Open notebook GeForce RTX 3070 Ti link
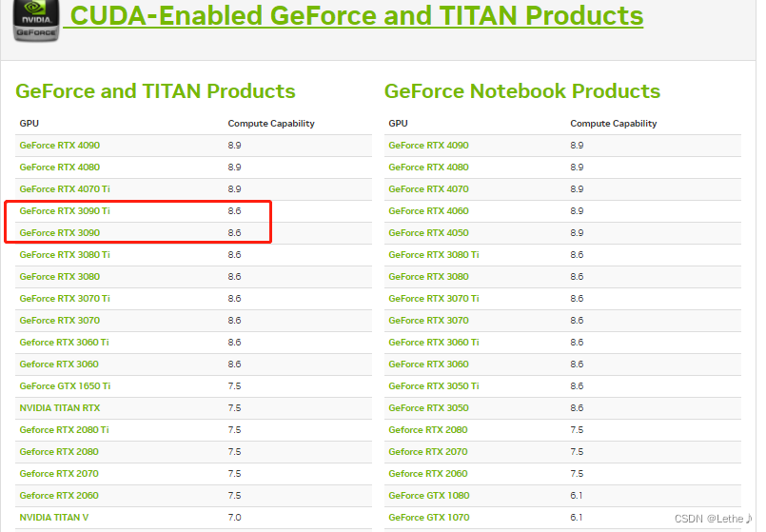766x532 pixels. pos(434,299)
